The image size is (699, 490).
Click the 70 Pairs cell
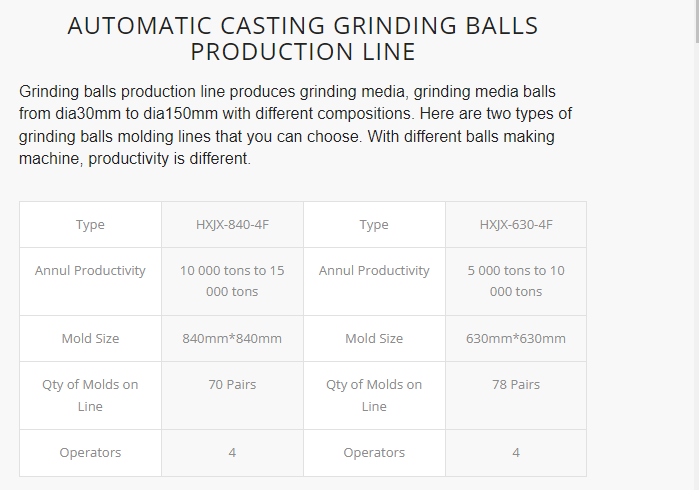pos(232,395)
